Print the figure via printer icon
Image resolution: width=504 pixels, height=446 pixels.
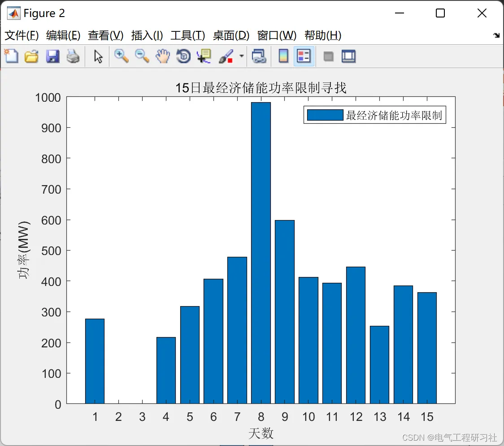pos(73,56)
